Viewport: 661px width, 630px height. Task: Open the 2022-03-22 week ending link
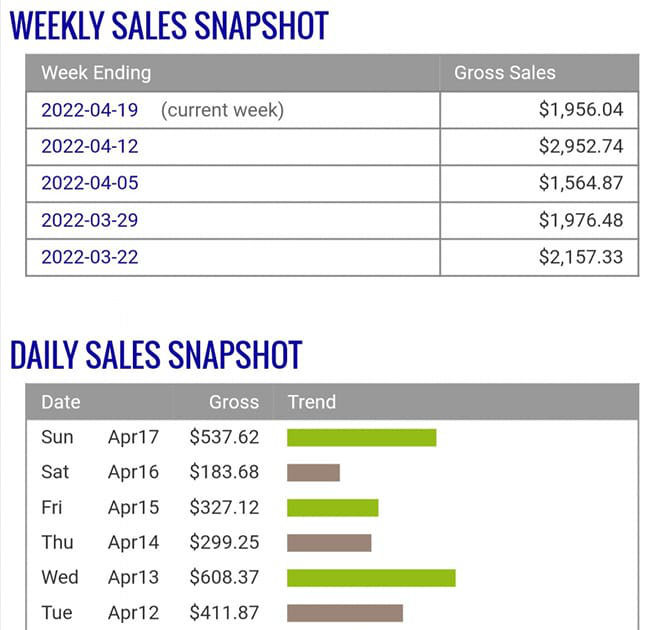89,257
